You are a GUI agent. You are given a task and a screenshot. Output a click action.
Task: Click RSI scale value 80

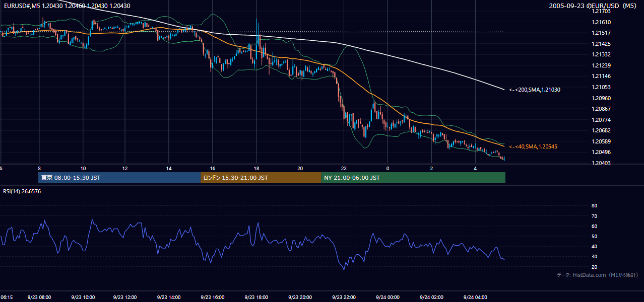click(594, 206)
